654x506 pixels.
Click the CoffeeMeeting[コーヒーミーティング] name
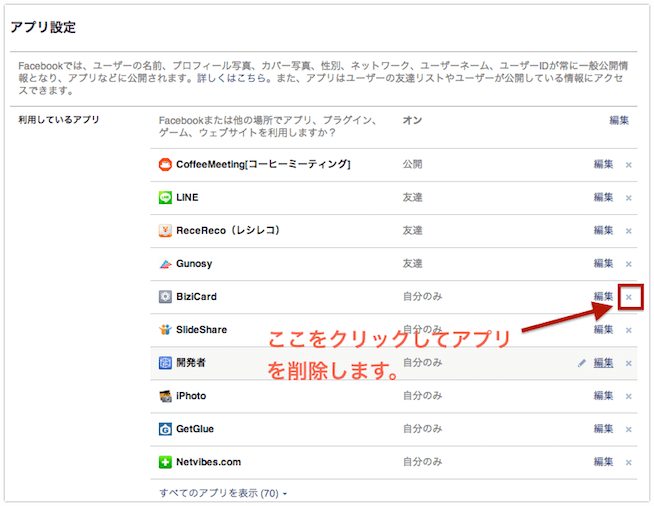(x=263, y=164)
